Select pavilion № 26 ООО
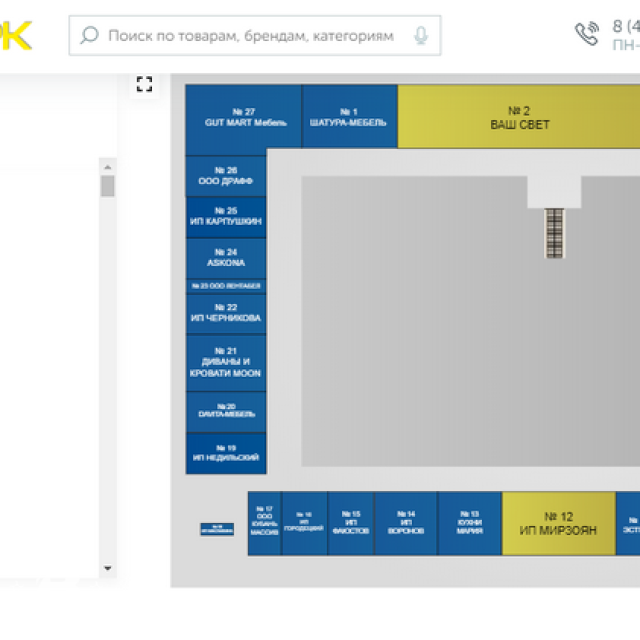This screenshot has width=640, height=640. tap(226, 176)
